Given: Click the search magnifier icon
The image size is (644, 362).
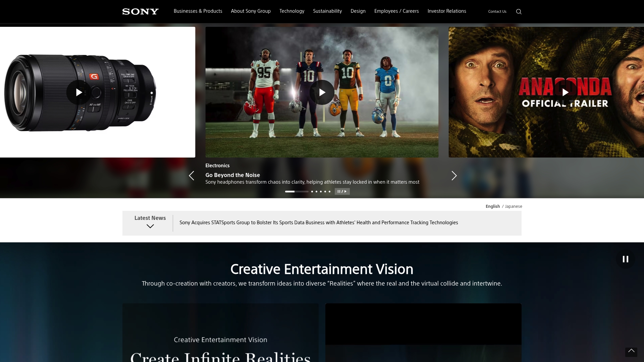Looking at the screenshot, I should [x=519, y=12].
